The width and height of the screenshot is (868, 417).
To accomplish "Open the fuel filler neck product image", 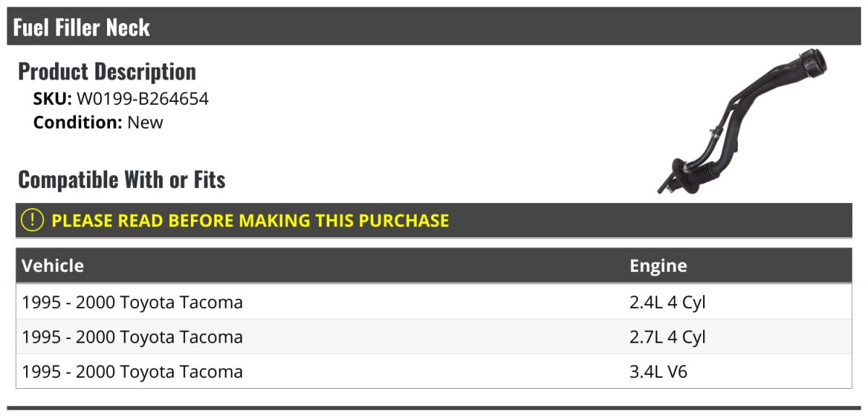I will pyautogui.click(x=741, y=121).
